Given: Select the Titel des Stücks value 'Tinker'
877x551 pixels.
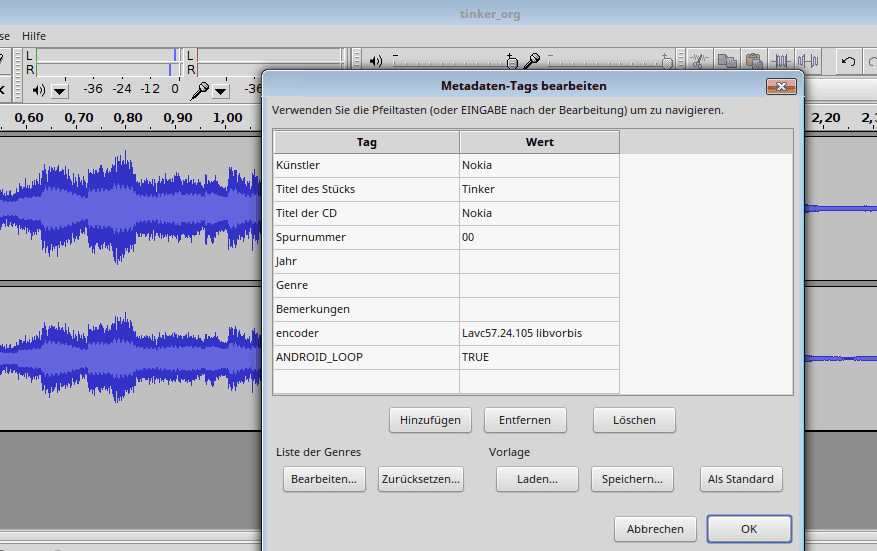Looking at the screenshot, I should point(539,190).
